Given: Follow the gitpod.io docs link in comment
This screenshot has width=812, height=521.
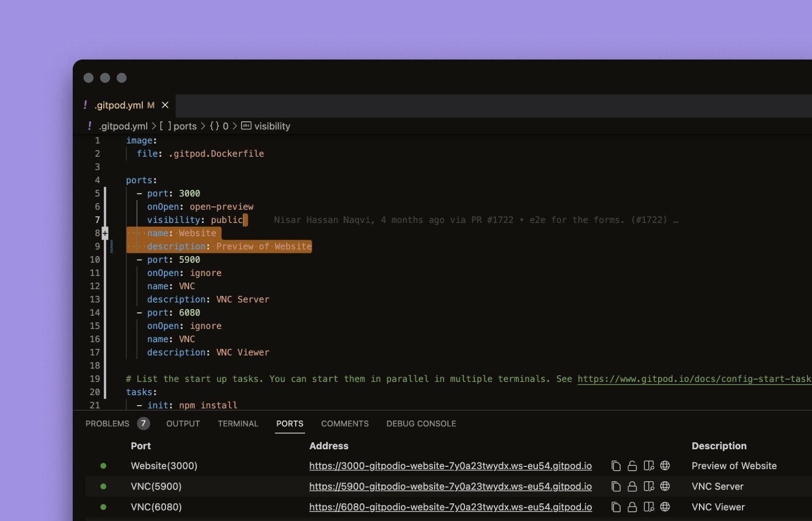Looking at the screenshot, I should [x=693, y=379].
